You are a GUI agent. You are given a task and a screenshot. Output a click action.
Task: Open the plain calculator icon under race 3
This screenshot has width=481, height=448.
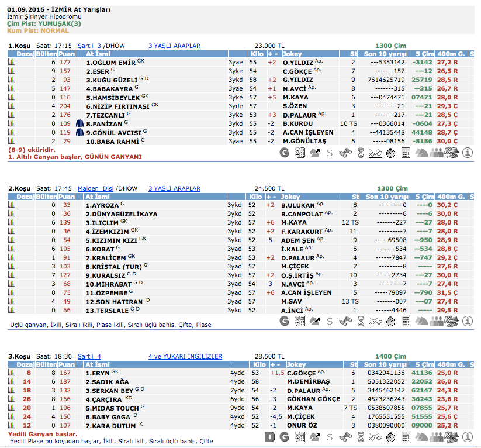click(406, 436)
